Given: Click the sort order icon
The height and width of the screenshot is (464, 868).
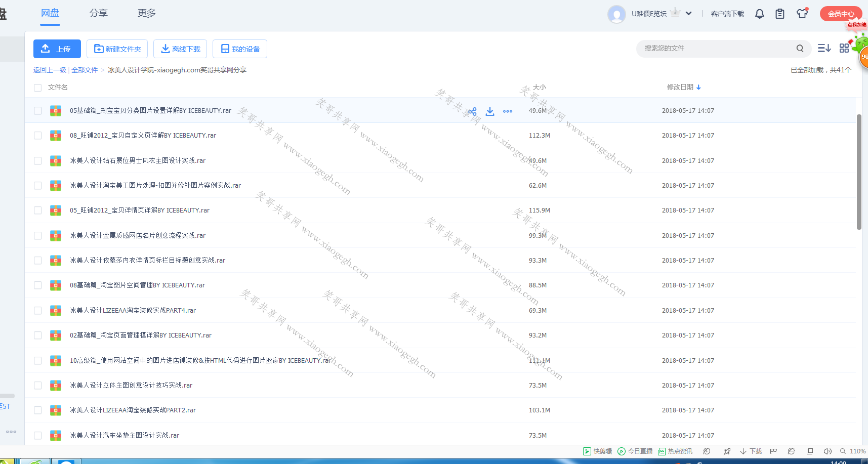Looking at the screenshot, I should pyautogui.click(x=824, y=48).
